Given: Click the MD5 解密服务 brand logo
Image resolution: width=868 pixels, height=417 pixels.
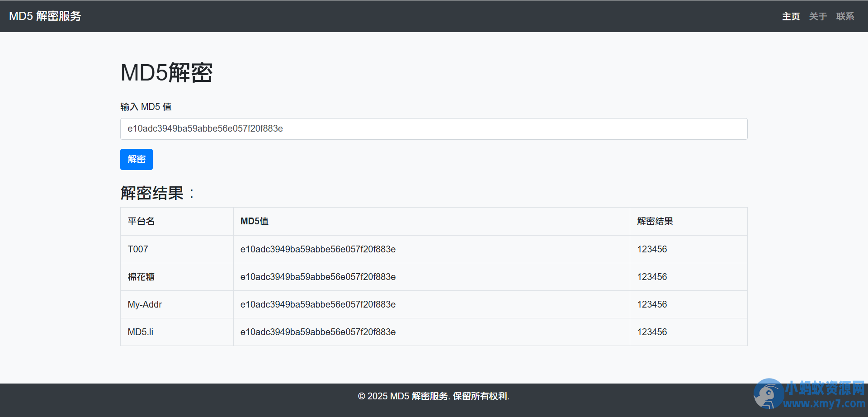Looking at the screenshot, I should click(45, 16).
